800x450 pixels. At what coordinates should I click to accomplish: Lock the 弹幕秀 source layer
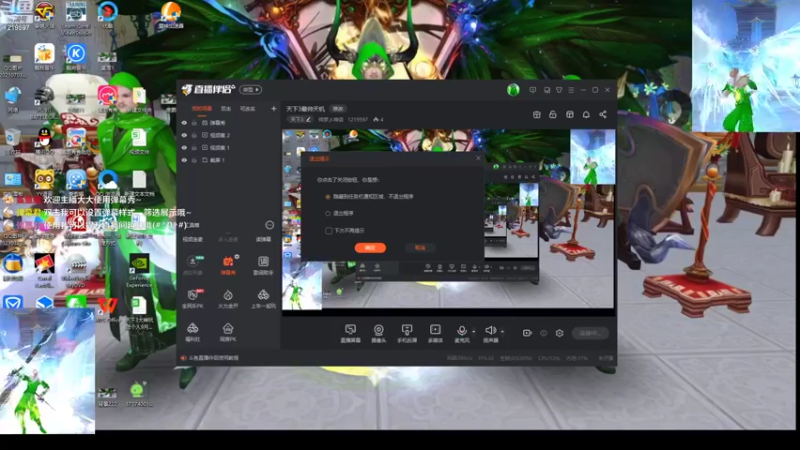194,123
